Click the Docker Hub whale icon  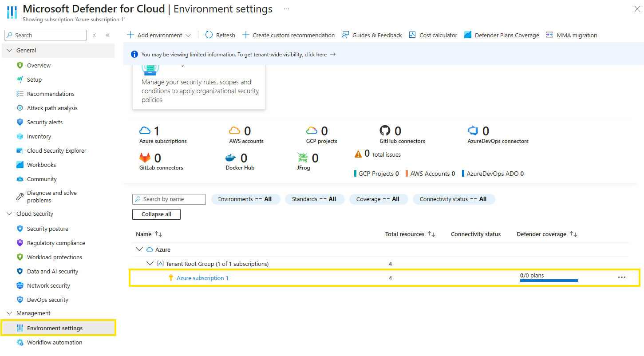pos(231,158)
